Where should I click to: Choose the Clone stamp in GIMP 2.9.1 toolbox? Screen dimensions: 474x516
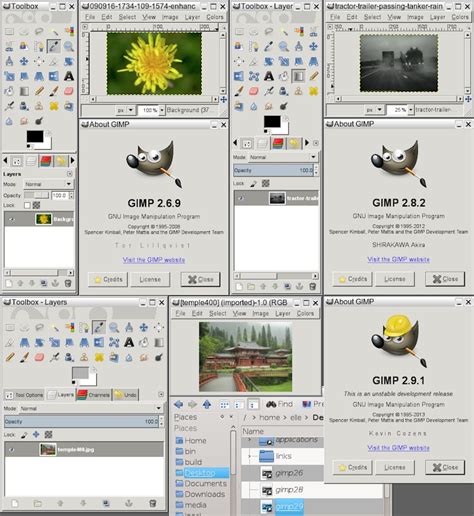tap(84, 357)
